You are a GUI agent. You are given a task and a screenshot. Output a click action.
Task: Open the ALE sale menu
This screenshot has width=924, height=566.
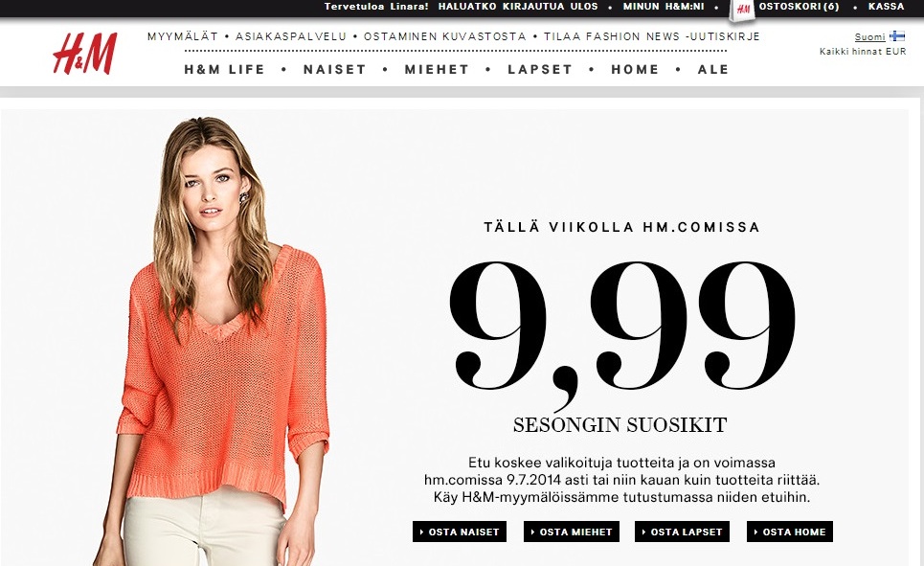[x=713, y=70]
